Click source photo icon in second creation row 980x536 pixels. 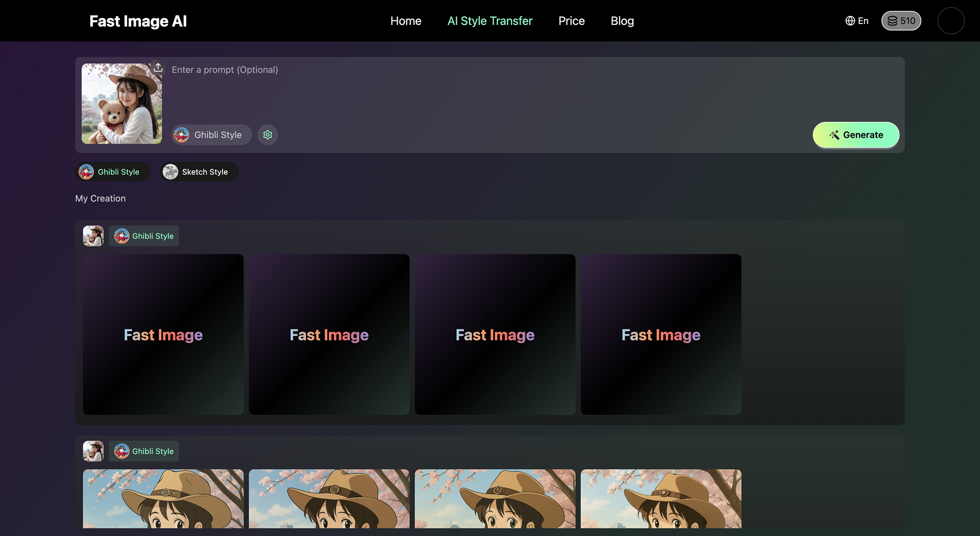coord(93,451)
